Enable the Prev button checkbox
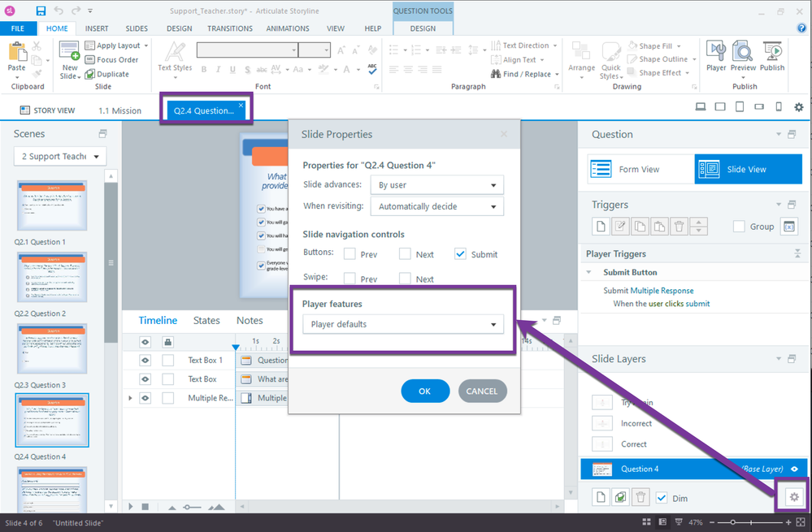 click(350, 254)
